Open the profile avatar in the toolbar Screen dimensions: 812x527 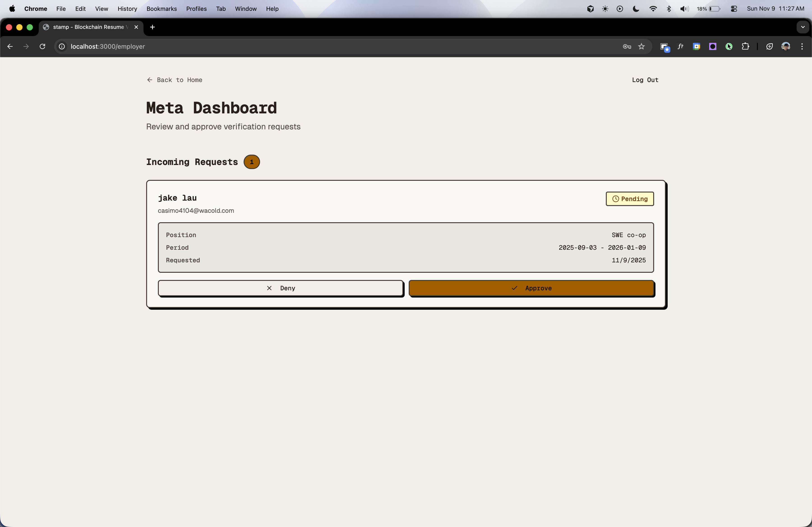[786, 46]
